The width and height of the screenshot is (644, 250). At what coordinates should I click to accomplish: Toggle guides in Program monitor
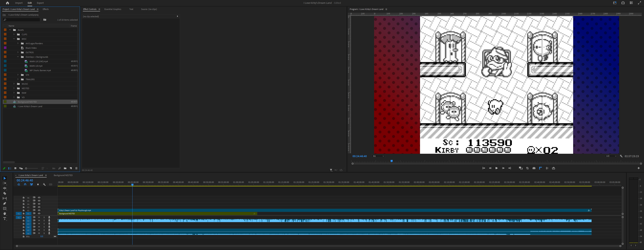tap(547, 168)
